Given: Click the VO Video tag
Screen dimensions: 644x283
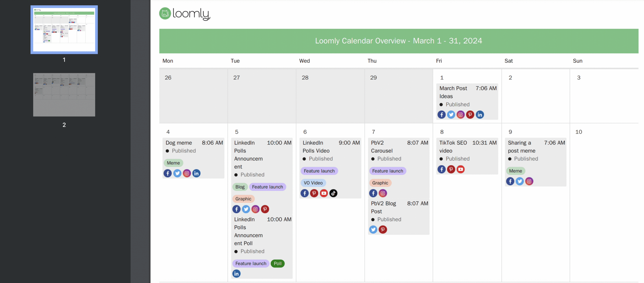Looking at the screenshot, I should click(313, 183).
